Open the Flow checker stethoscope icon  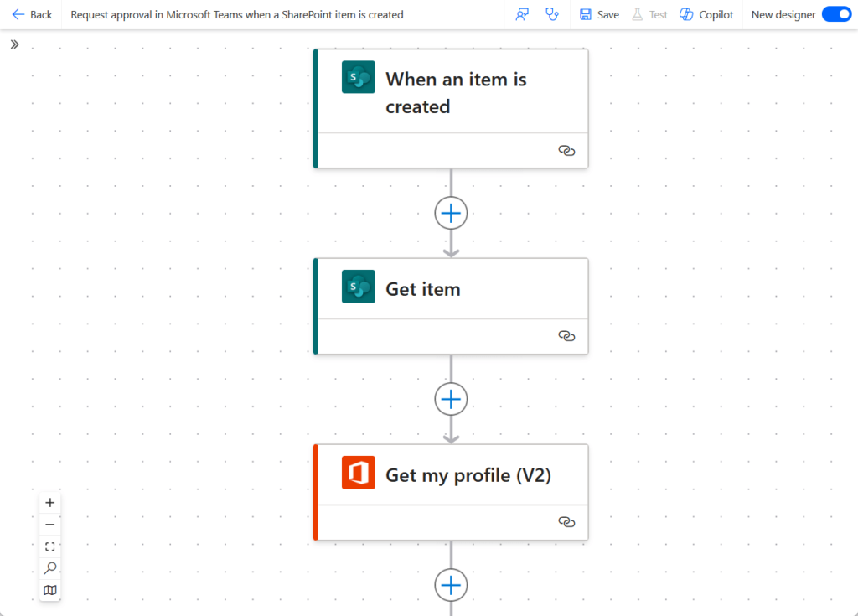pos(552,15)
